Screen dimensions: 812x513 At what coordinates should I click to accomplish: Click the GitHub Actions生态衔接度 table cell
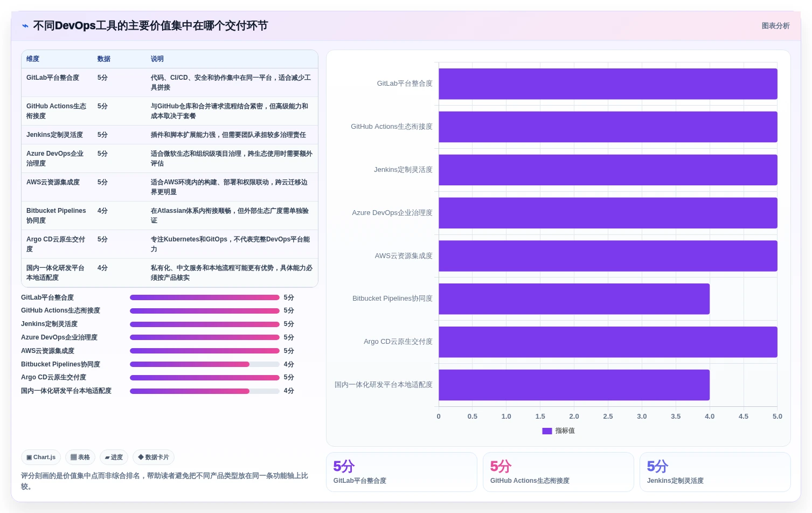coord(57,111)
